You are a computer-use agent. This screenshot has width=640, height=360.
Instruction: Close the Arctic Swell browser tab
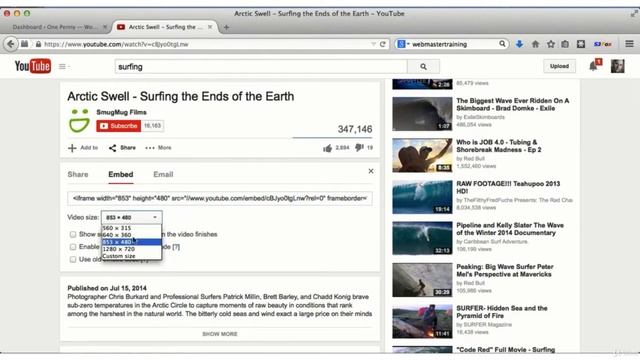coord(210,27)
